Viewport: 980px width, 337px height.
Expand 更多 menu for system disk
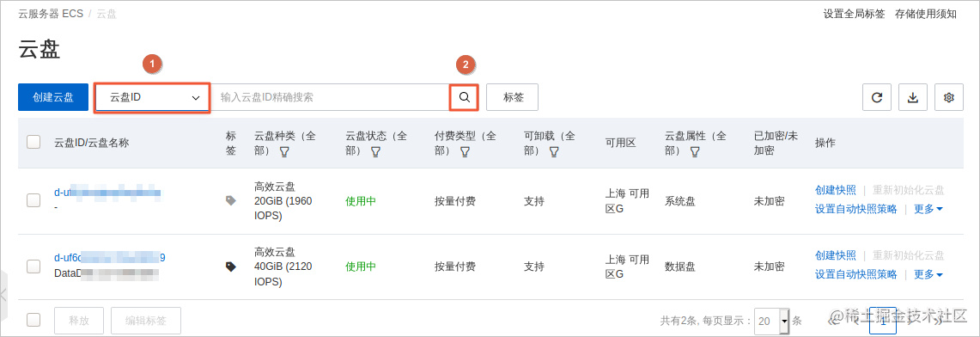coord(928,209)
